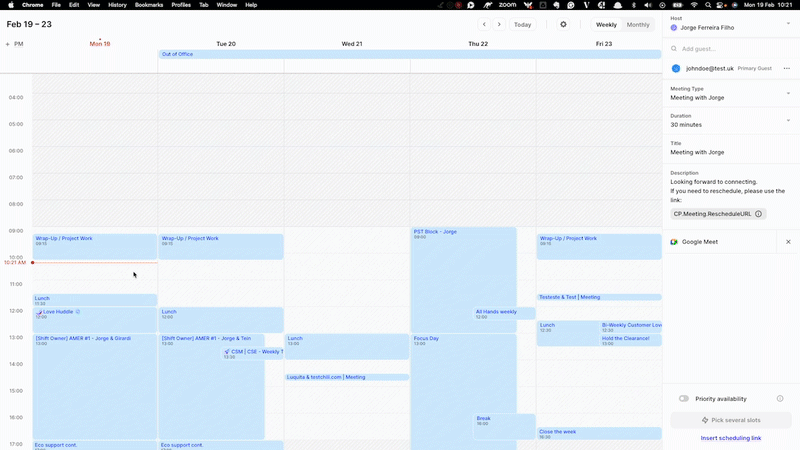Open calendar settings gear icon
800x450 pixels.
[x=563, y=24]
